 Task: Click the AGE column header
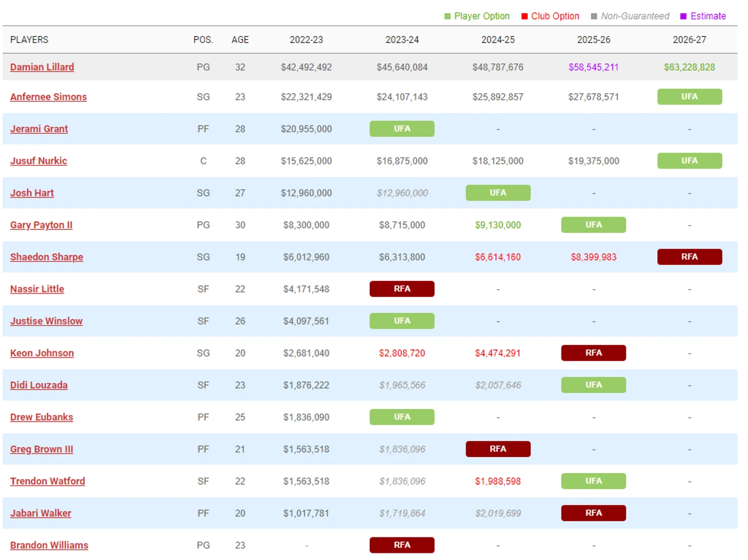[240, 40]
